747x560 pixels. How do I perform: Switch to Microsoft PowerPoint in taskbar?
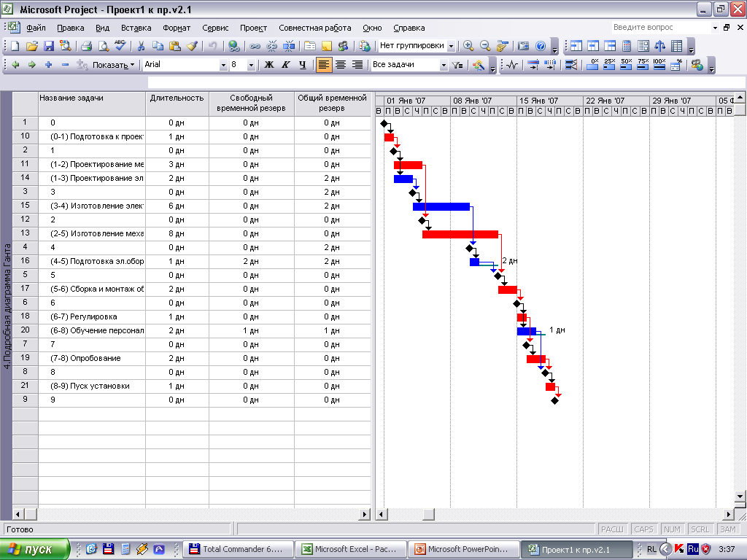click(463, 549)
